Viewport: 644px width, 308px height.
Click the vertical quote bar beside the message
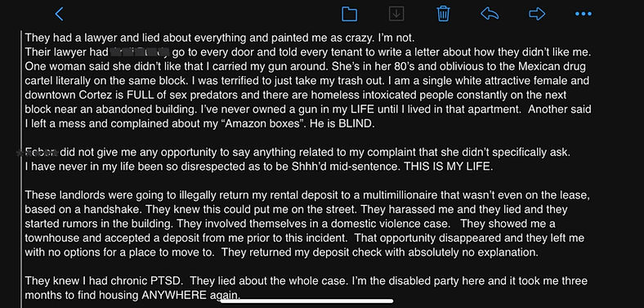click(x=21, y=168)
